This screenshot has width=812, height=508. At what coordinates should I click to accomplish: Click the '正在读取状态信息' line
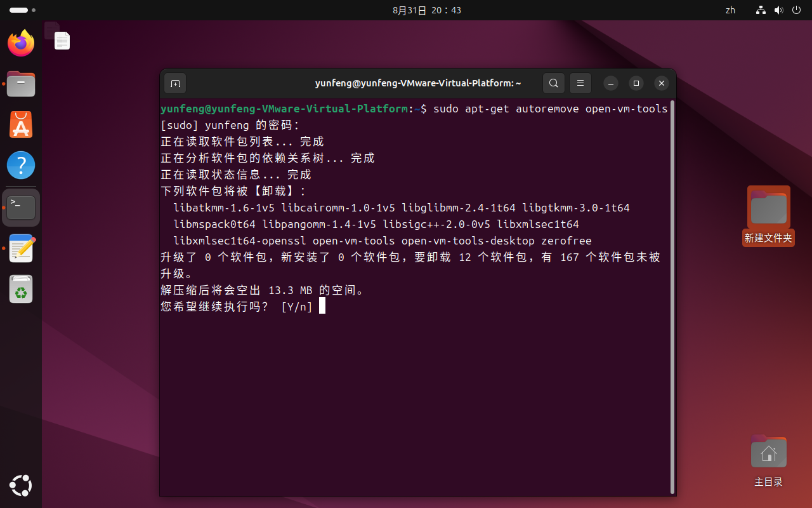pos(236,175)
